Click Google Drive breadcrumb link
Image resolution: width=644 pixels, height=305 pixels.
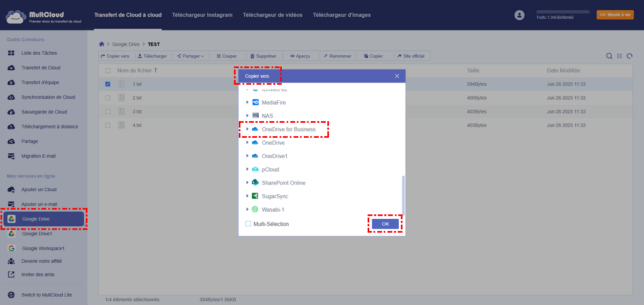pyautogui.click(x=125, y=44)
